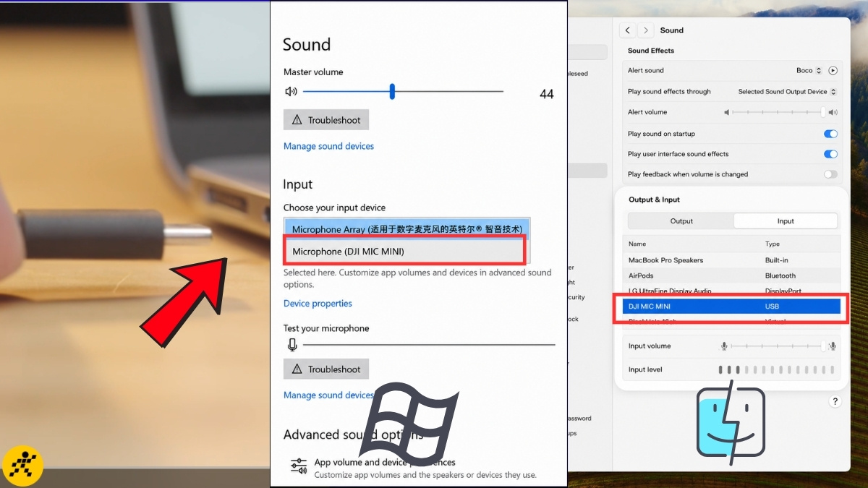The image size is (868, 488).
Task: Click the Test your microphone level bar
Action: point(429,345)
